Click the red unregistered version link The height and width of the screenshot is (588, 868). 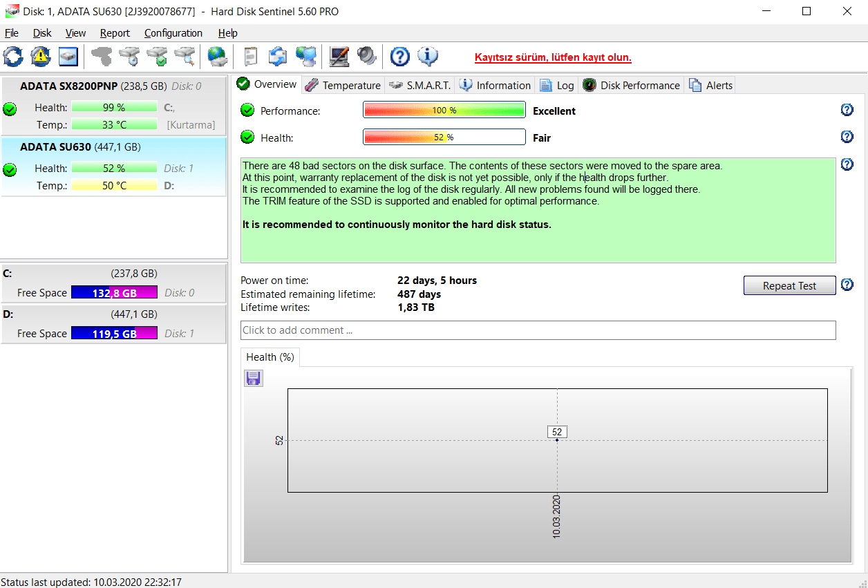(553, 57)
